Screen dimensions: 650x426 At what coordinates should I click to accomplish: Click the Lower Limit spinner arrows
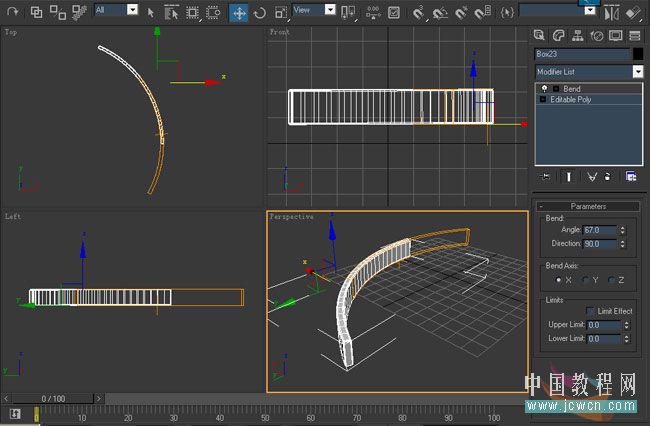(x=626, y=339)
